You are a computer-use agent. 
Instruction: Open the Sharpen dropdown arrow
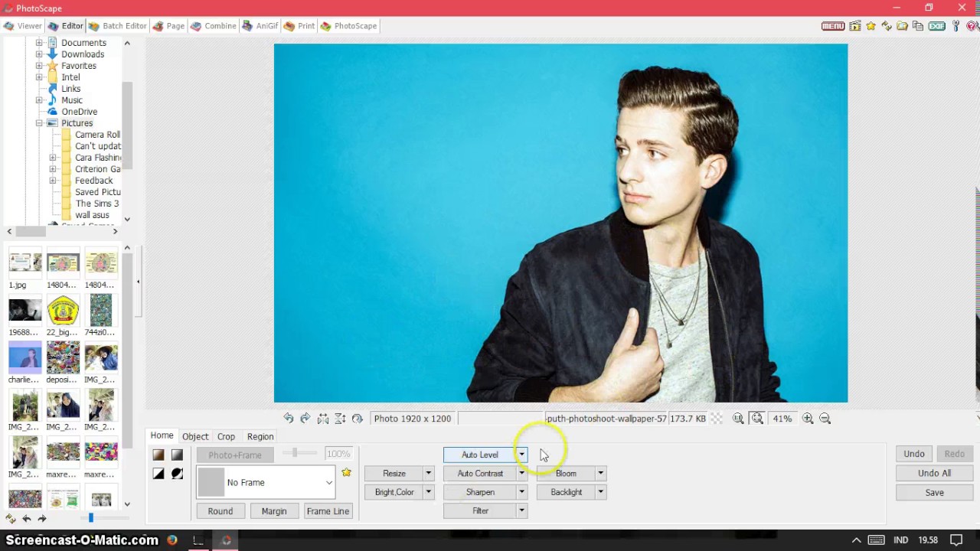tap(521, 492)
